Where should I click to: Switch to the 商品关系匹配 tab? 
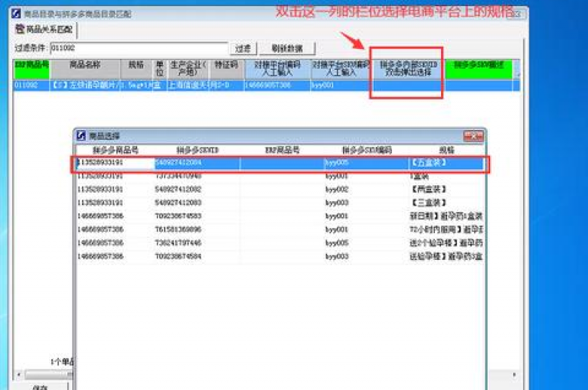44,29
